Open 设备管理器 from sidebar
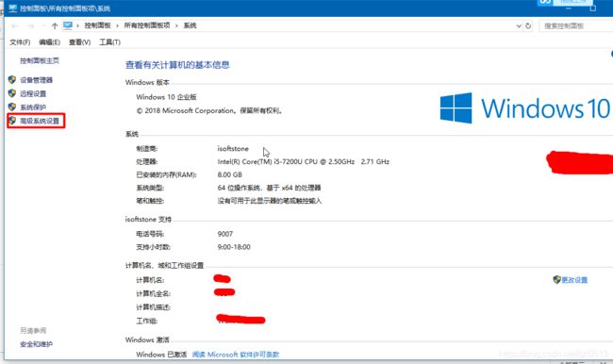This screenshot has width=613, height=364. 37,80
